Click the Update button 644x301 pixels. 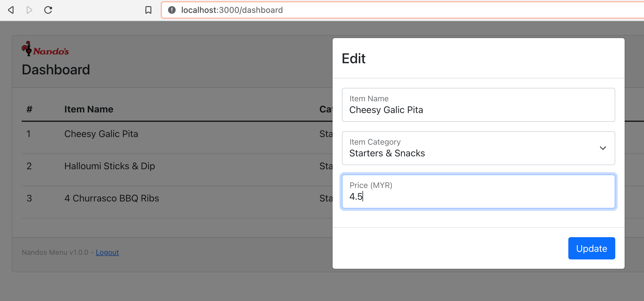[x=591, y=248]
